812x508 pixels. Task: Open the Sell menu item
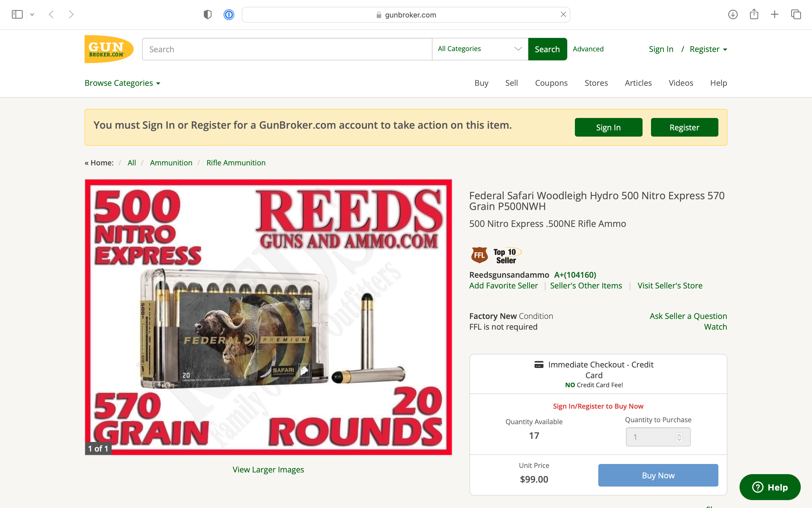pyautogui.click(x=511, y=83)
